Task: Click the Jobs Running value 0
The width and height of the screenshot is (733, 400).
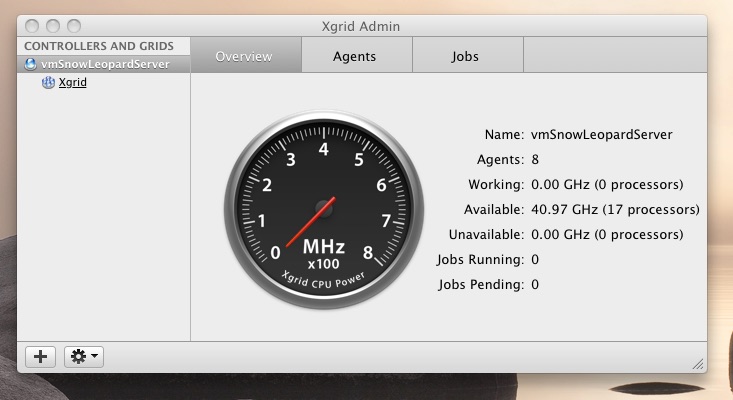Action: click(535, 259)
